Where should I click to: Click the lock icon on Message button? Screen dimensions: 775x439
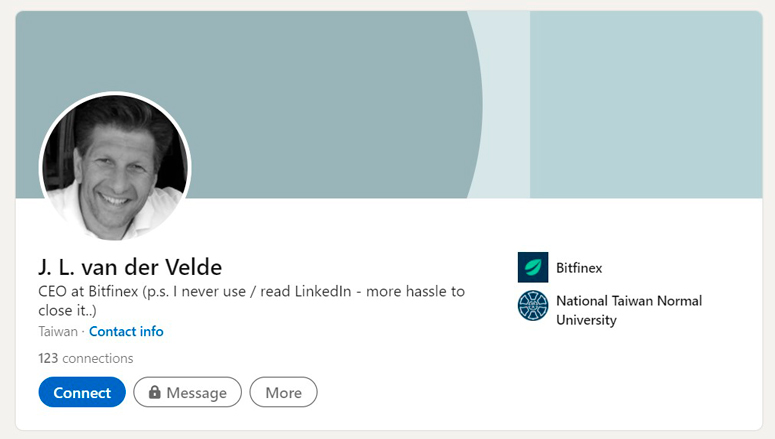pos(155,393)
